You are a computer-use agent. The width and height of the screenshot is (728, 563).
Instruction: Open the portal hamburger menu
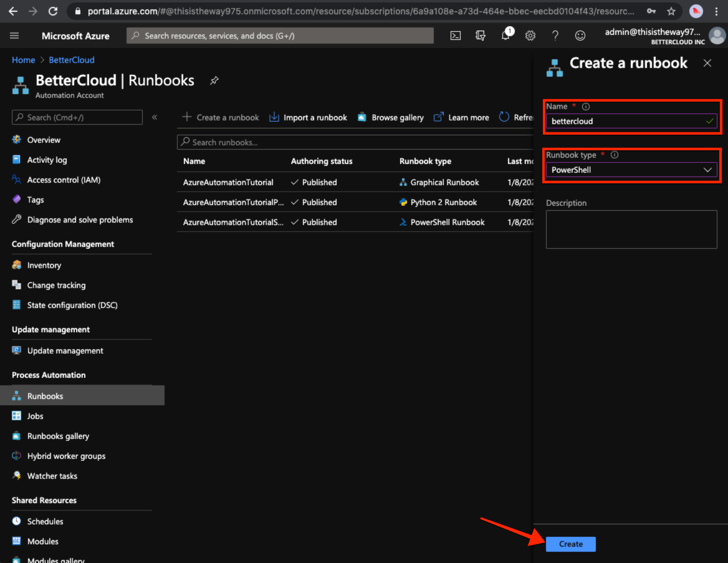click(15, 36)
